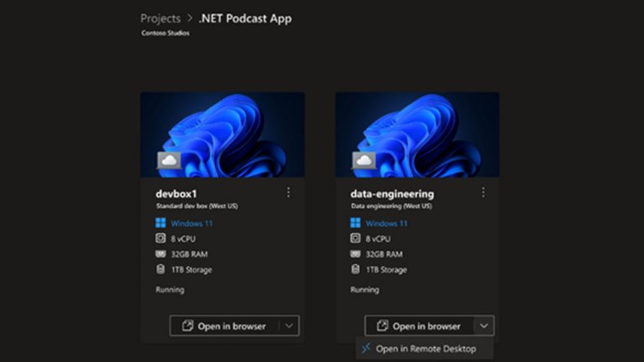
Task: Click '32GB RAM' text on devbox1
Action: point(190,255)
